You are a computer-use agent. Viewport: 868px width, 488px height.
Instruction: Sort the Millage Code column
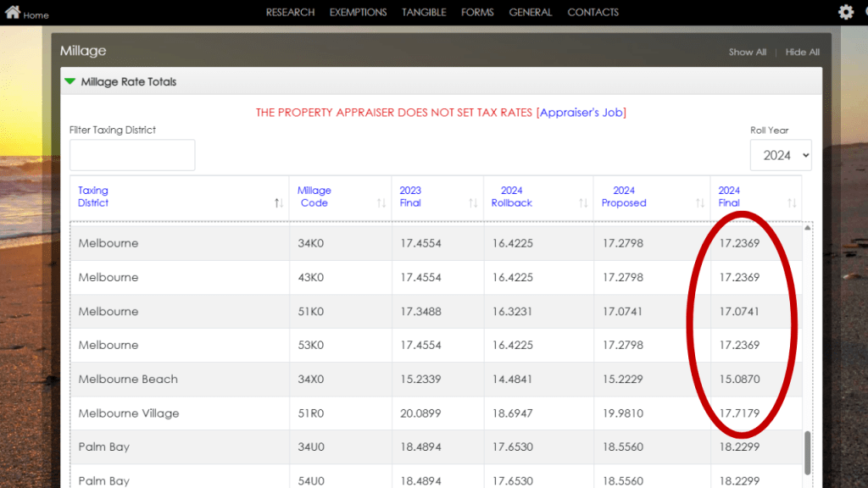click(381, 202)
